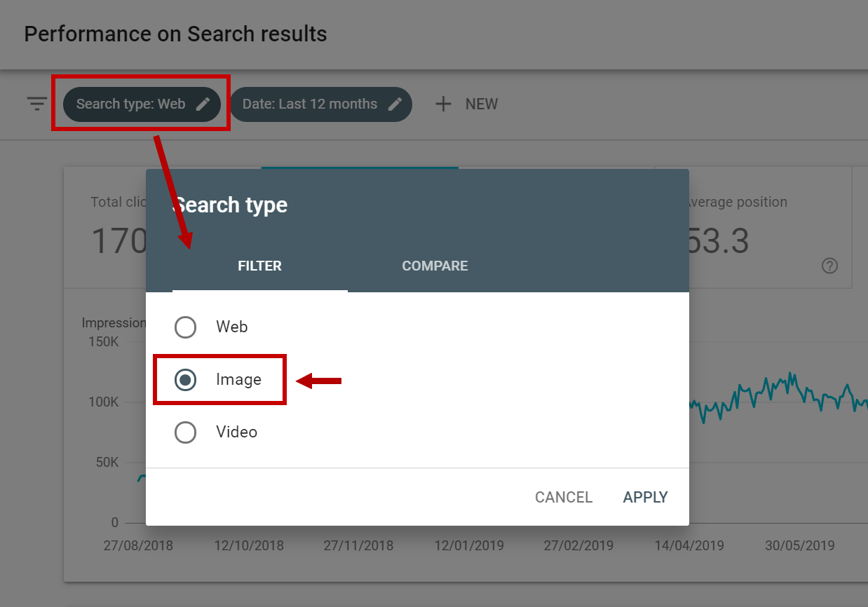Switch to the COMPARE tab
Image resolution: width=868 pixels, height=607 pixels.
coord(435,266)
